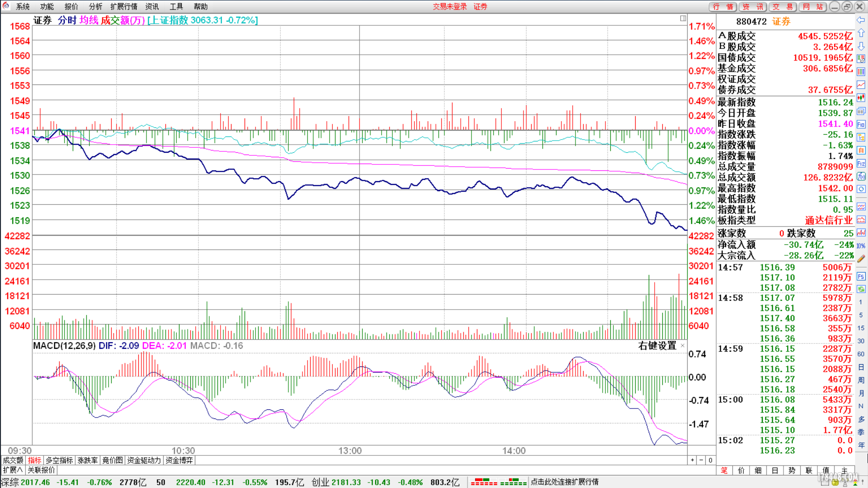Switch to 30-minute period
868x488 pixels.
861,341
